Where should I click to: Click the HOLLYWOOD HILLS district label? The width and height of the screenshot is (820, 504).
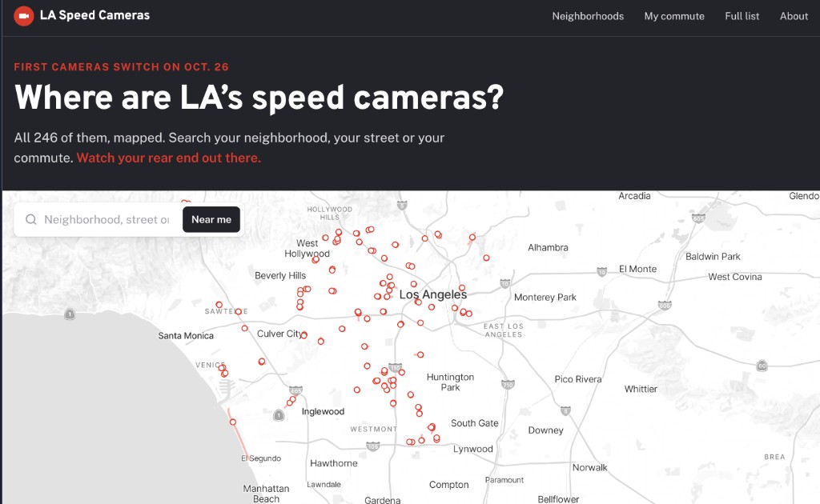point(329,213)
